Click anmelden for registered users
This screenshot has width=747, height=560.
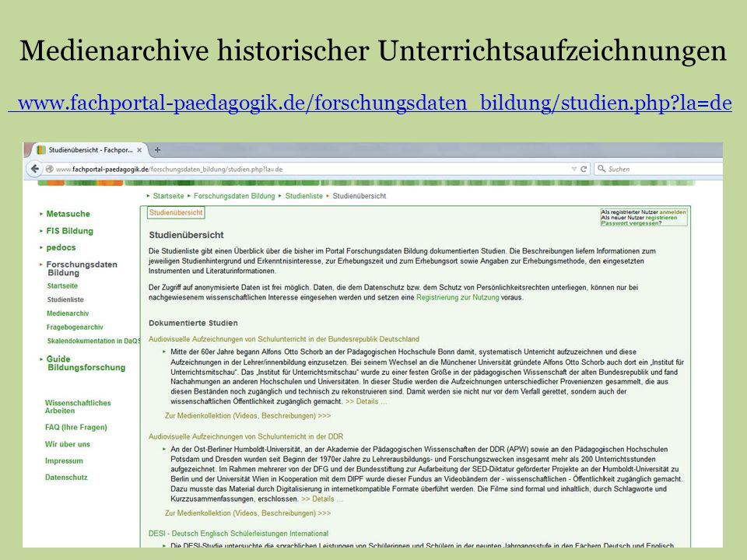click(x=672, y=212)
